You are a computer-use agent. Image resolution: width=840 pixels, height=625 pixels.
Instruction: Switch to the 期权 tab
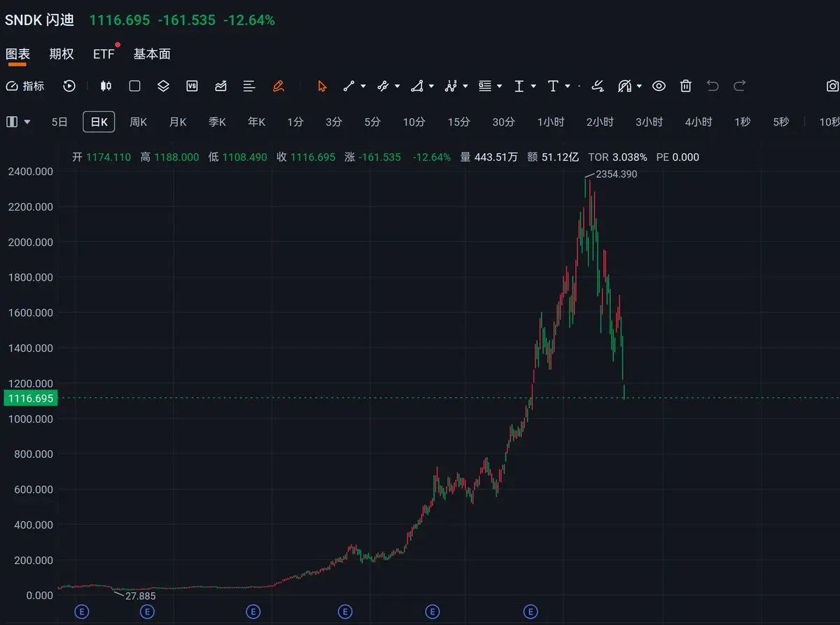pos(61,54)
